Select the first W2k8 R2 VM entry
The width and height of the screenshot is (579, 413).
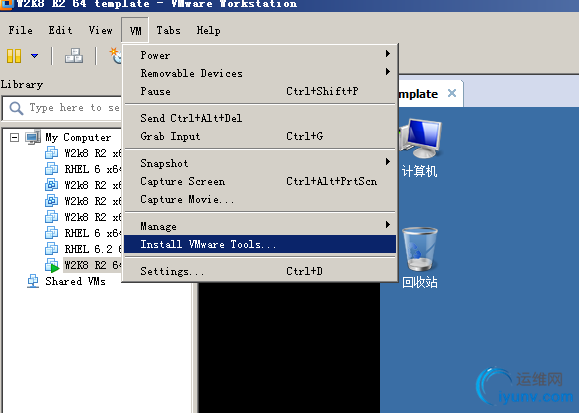tap(93, 153)
